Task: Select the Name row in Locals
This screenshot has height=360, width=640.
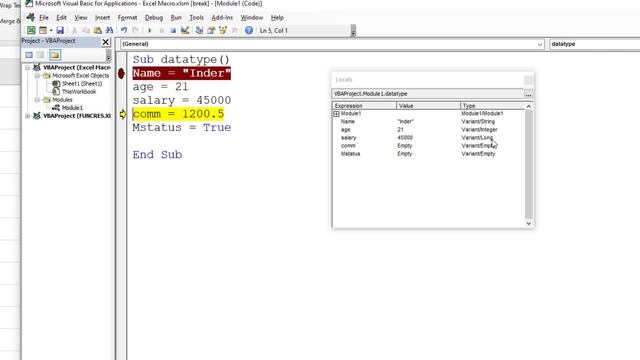Action: click(x=429, y=122)
